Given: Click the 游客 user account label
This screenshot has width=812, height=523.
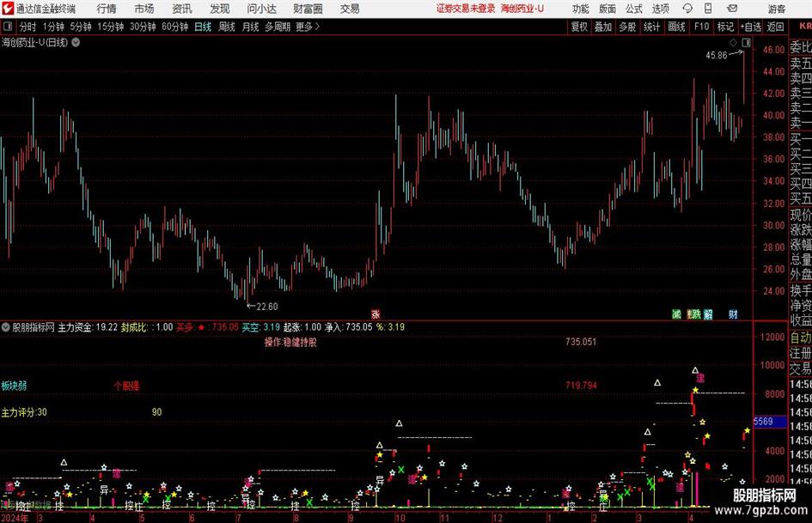Looking at the screenshot, I should (x=777, y=9).
